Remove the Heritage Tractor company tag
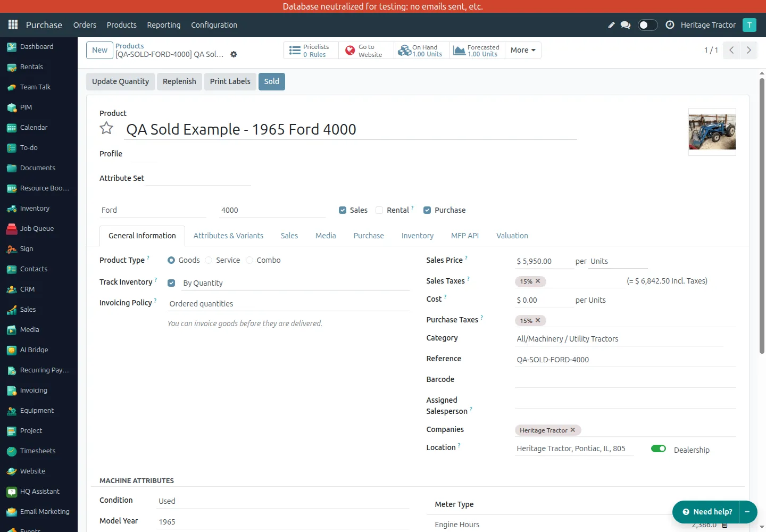The height and width of the screenshot is (532, 766). point(573,430)
